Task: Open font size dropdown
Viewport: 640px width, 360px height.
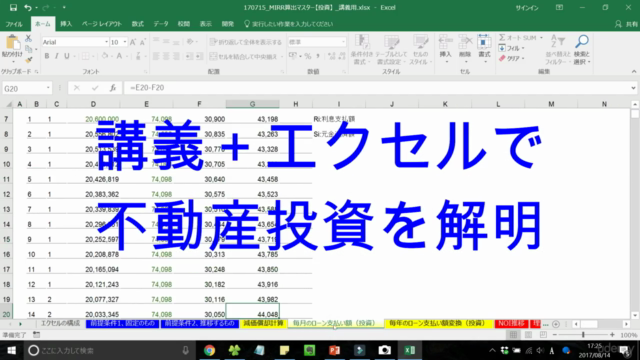Action: pos(125,42)
